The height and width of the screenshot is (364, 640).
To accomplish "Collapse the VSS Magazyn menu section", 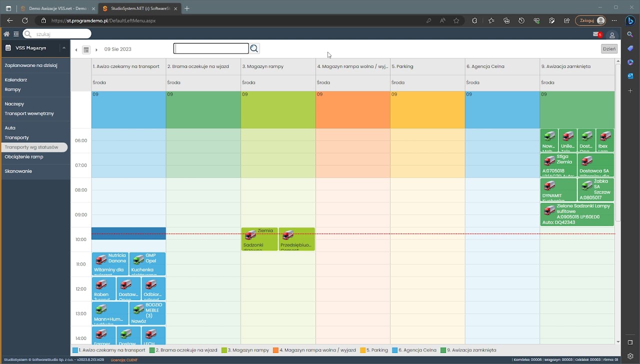I will (x=63, y=48).
